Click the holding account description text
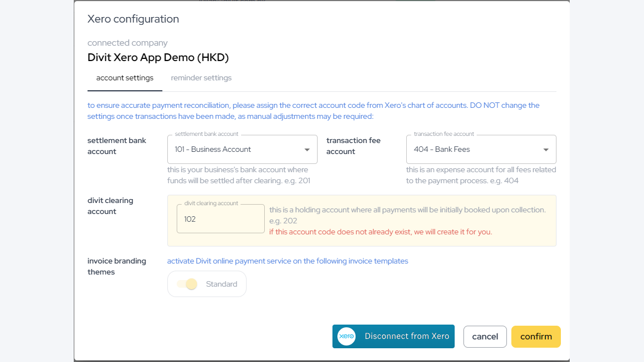The width and height of the screenshot is (644, 362). pos(407,215)
